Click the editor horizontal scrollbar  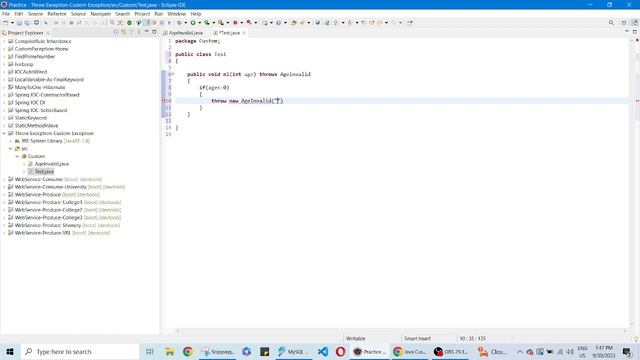pyautogui.click(x=401, y=331)
